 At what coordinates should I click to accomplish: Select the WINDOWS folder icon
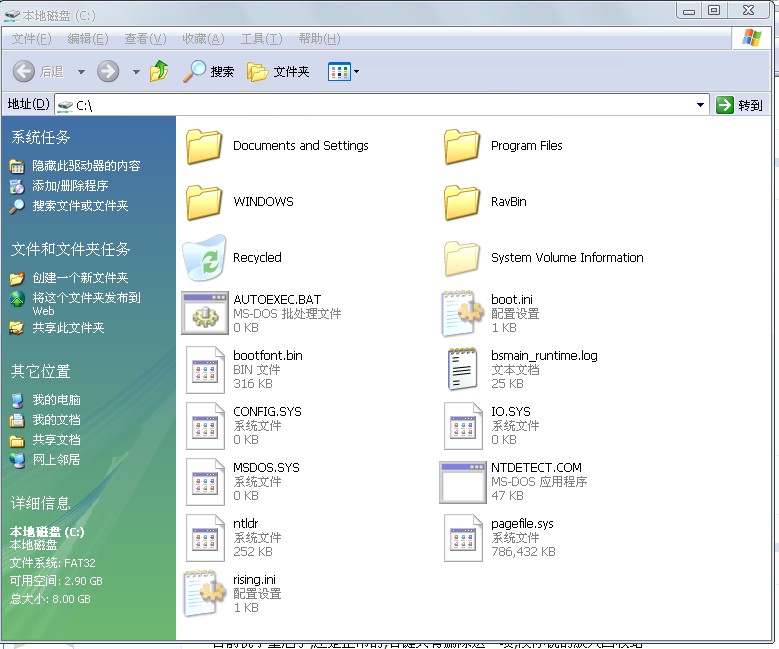204,202
